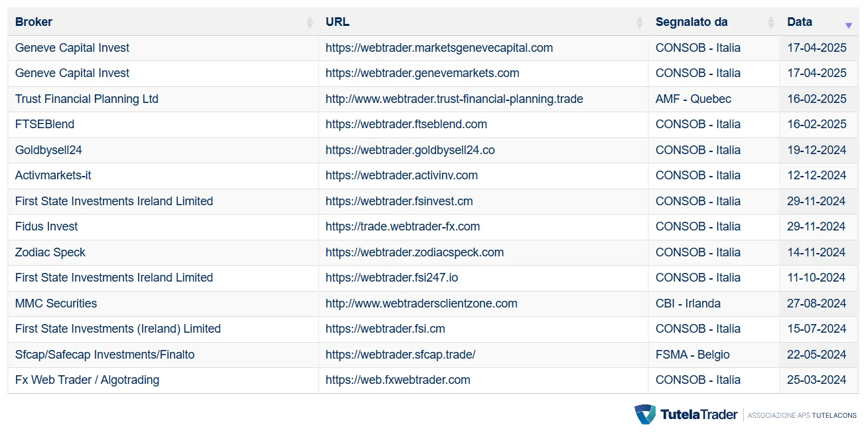The width and height of the screenshot is (868, 433).
Task: Select URL webtrader.fsinvest.cm
Action: [x=399, y=201]
